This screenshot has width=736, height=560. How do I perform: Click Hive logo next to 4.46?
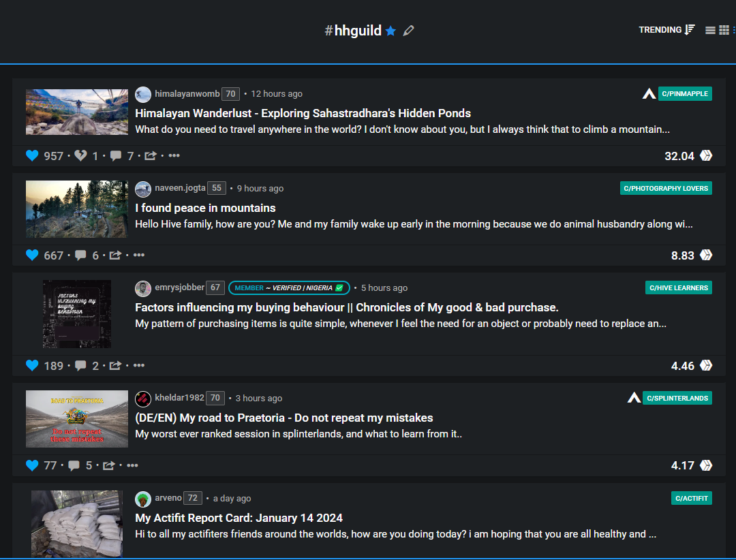click(706, 365)
